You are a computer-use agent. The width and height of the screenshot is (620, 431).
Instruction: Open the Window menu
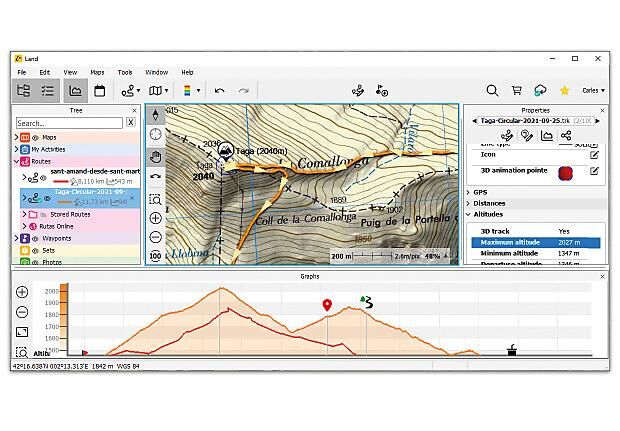pyautogui.click(x=157, y=72)
